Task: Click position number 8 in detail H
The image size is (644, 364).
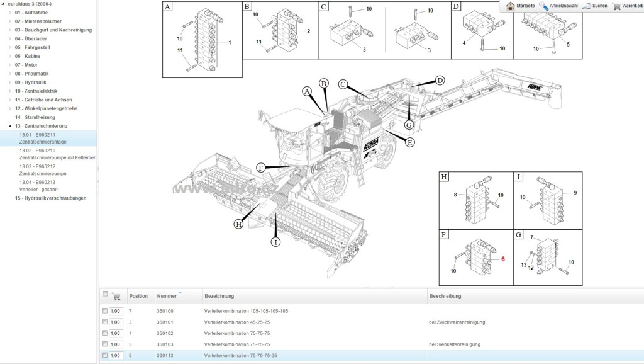Action: tap(455, 195)
